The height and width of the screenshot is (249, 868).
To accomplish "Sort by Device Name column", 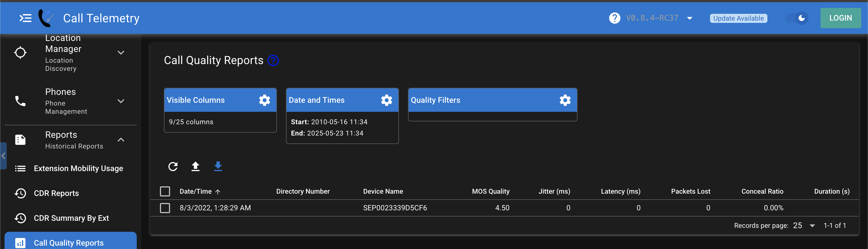I will [x=383, y=191].
